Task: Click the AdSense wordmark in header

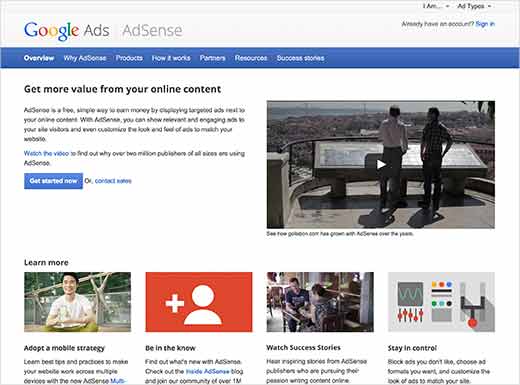Action: [x=152, y=31]
